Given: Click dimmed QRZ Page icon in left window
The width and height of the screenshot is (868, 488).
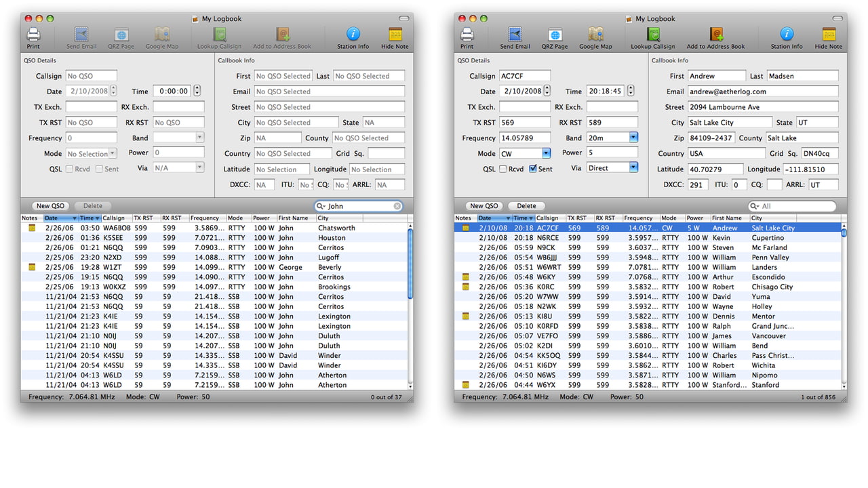Looking at the screenshot, I should (121, 34).
